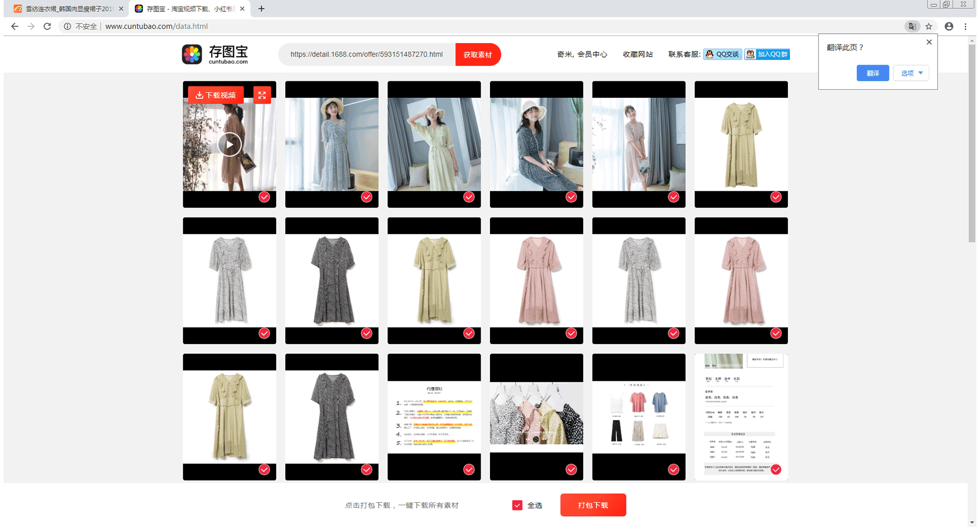
Task: Switch to the first browser tab 雪纺连衣裙
Action: pyautogui.click(x=67, y=9)
